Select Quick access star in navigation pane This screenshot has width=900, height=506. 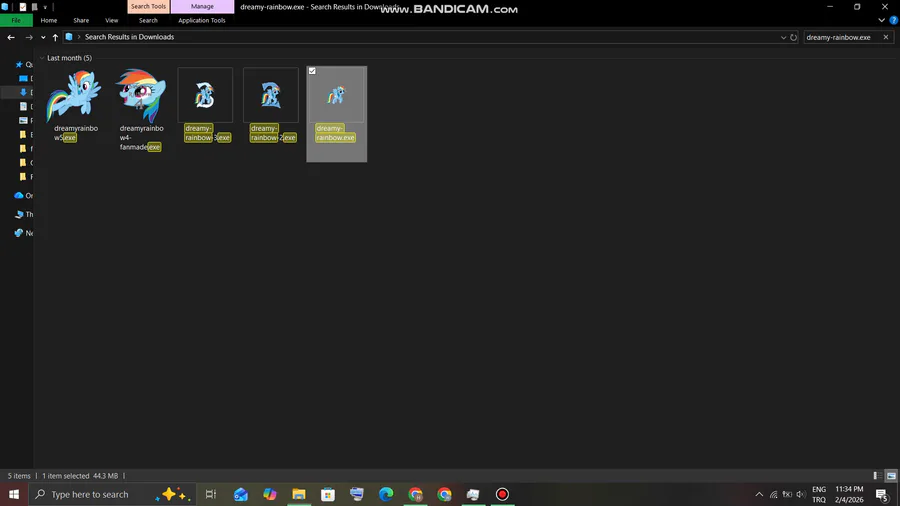pos(19,64)
